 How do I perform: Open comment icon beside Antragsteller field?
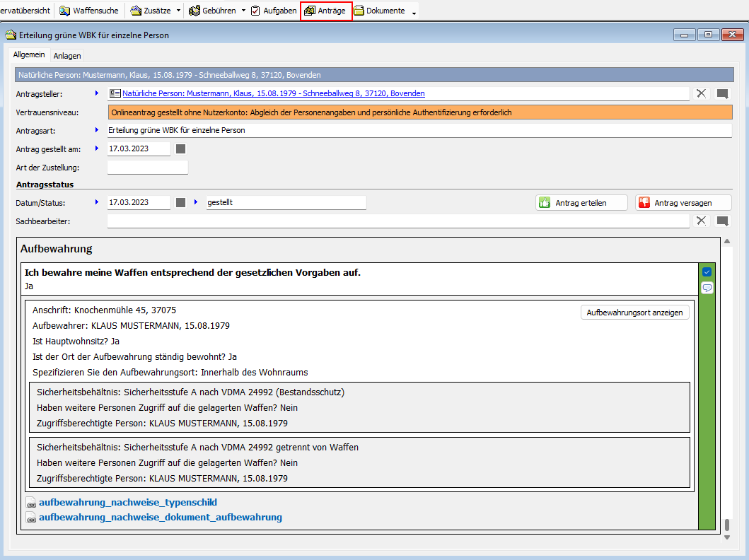722,93
